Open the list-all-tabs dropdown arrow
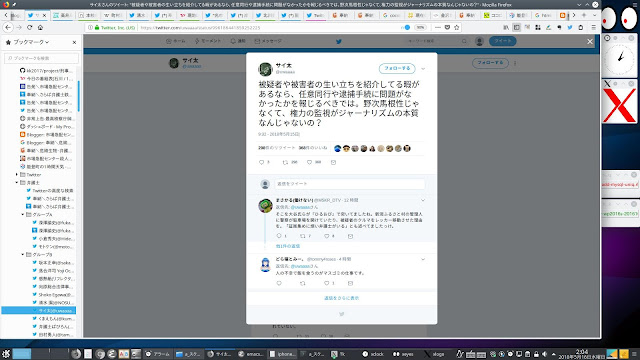Screen dimensions: 640x360 point(594,15)
